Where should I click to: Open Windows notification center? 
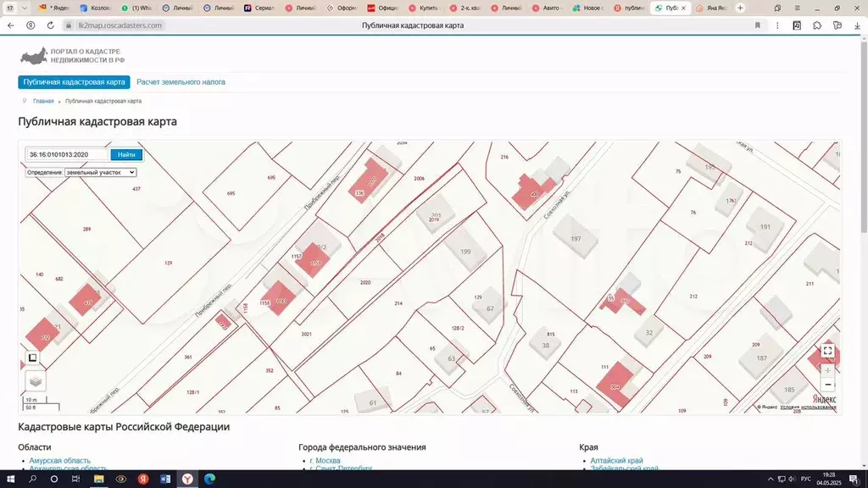854,480
